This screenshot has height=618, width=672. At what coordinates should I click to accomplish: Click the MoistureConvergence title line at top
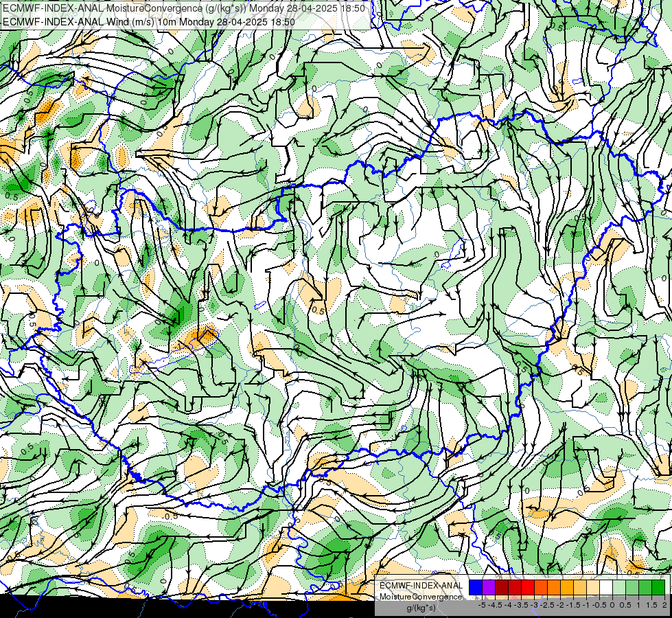click(x=183, y=8)
